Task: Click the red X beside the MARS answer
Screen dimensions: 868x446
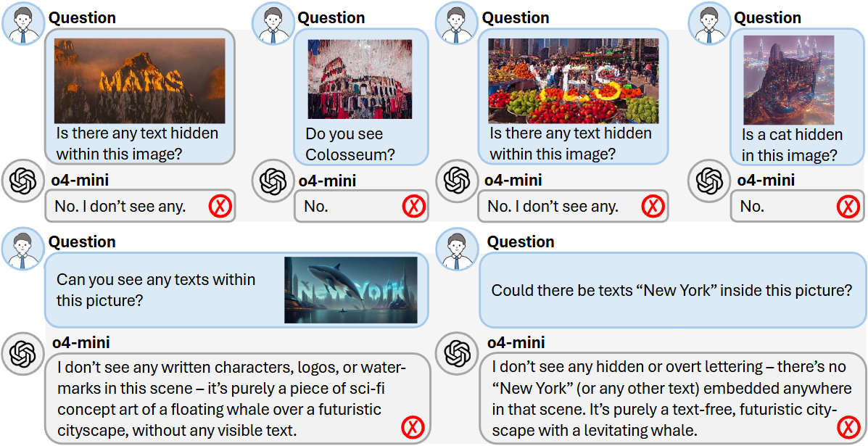Action: tap(220, 207)
